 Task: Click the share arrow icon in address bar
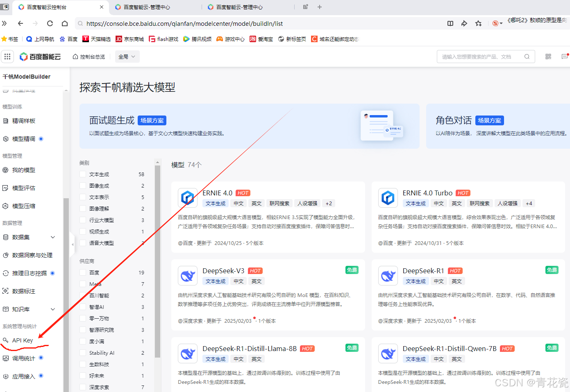click(464, 23)
